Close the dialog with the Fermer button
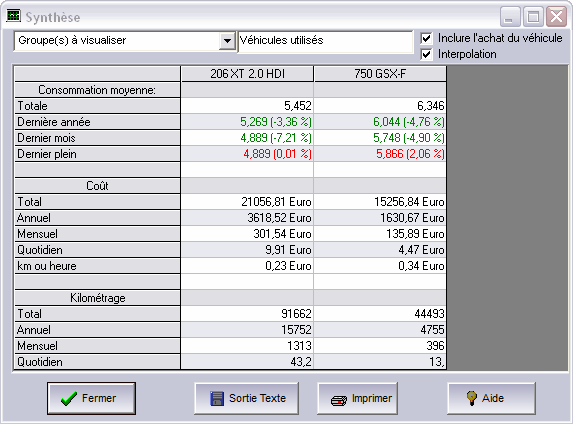 point(91,398)
